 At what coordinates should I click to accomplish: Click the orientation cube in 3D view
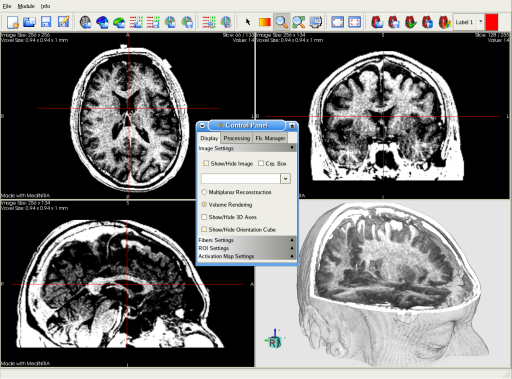(274, 339)
